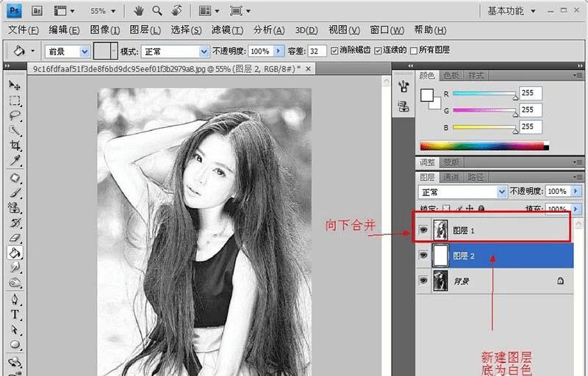Open the 编辑(E) menu
Screen dimensions: 588x376
click(64, 30)
